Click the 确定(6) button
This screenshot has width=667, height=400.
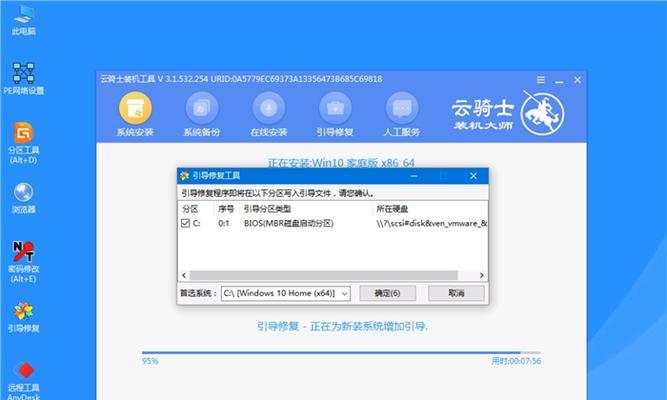387,293
